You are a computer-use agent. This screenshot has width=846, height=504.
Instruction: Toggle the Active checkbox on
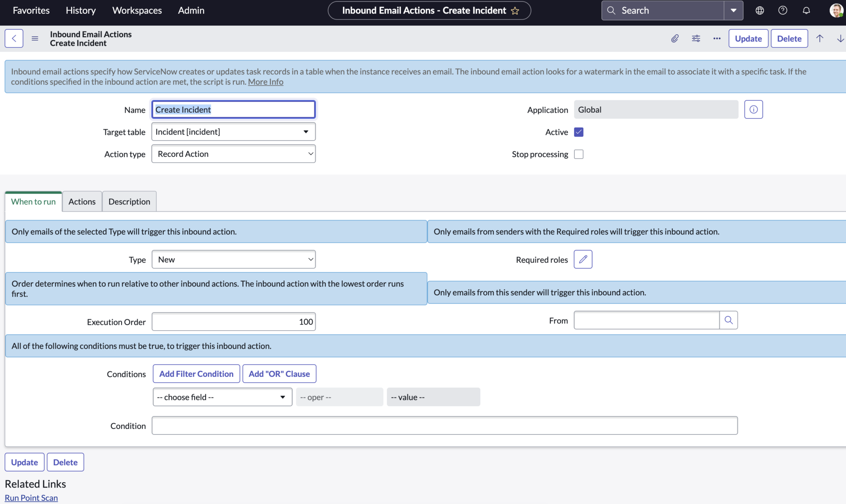click(x=578, y=131)
